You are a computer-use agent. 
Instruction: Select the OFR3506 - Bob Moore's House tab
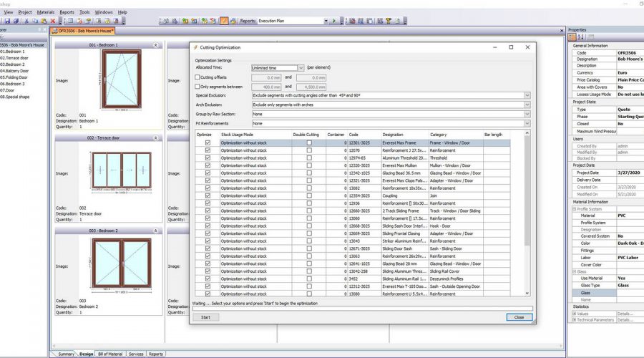click(82, 31)
